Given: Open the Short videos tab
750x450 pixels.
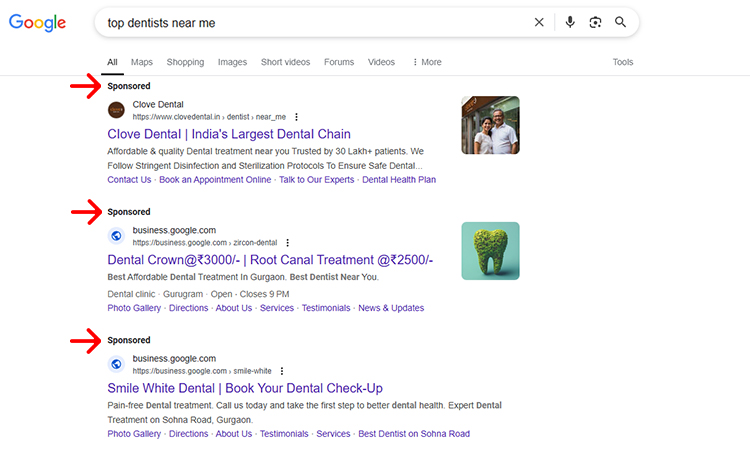Looking at the screenshot, I should point(286,62).
